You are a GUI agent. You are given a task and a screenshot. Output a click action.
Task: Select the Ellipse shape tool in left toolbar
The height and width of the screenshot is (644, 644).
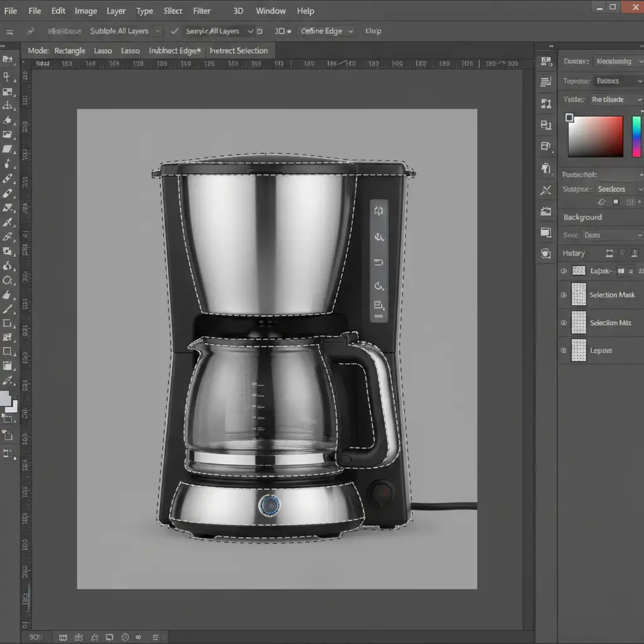[x=8, y=280]
